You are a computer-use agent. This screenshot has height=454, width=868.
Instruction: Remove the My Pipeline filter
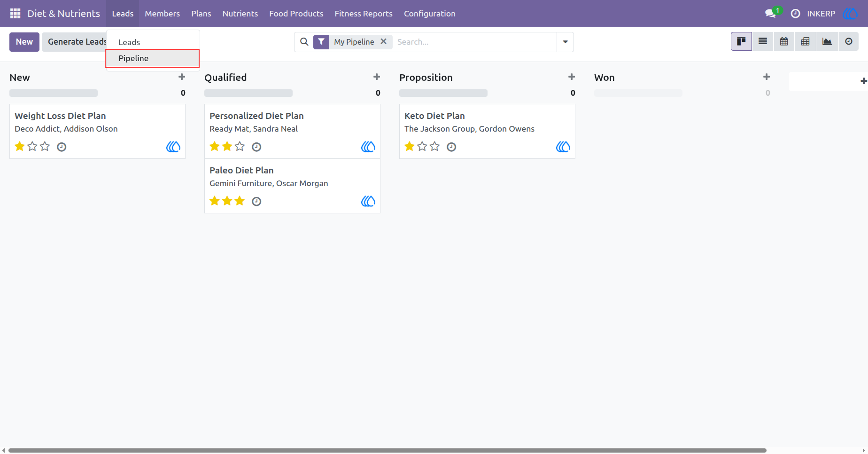[x=384, y=41]
